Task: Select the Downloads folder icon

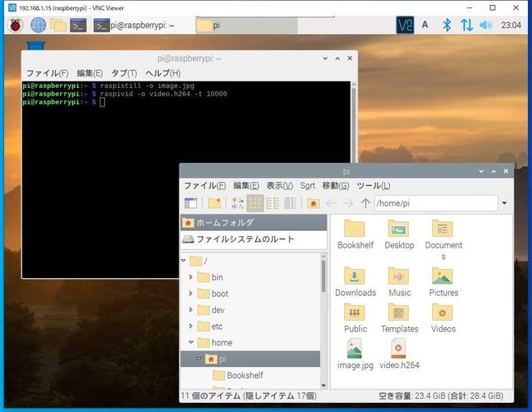Action: [355, 282]
